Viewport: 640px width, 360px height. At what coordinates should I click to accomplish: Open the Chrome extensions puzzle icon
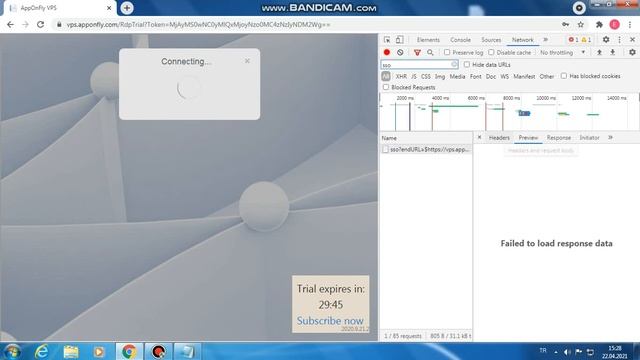[599, 24]
